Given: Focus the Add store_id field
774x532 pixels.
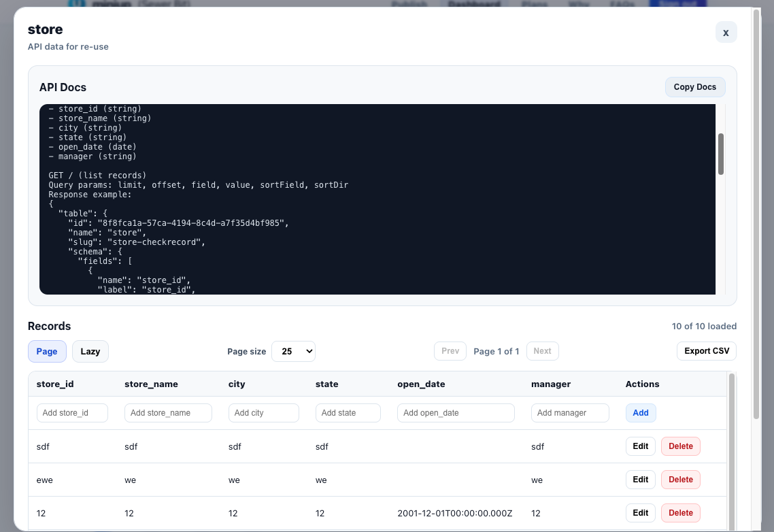Looking at the screenshot, I should pos(72,413).
